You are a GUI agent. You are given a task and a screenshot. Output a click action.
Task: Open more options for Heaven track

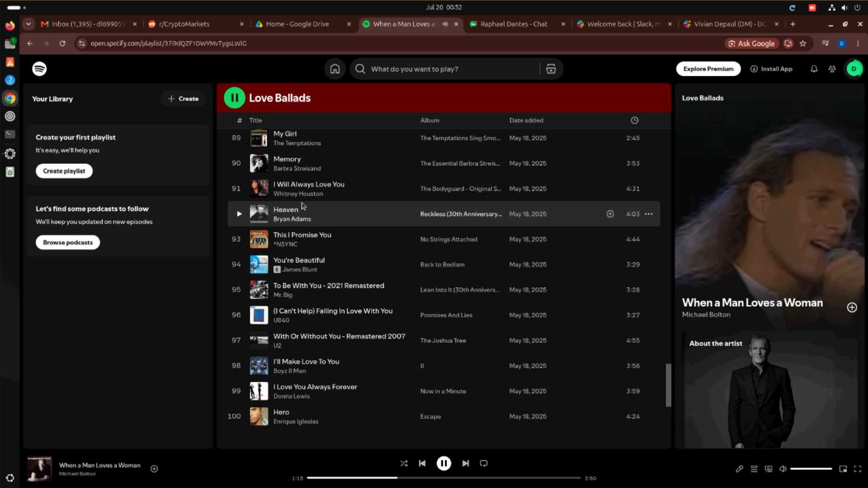pos(649,214)
